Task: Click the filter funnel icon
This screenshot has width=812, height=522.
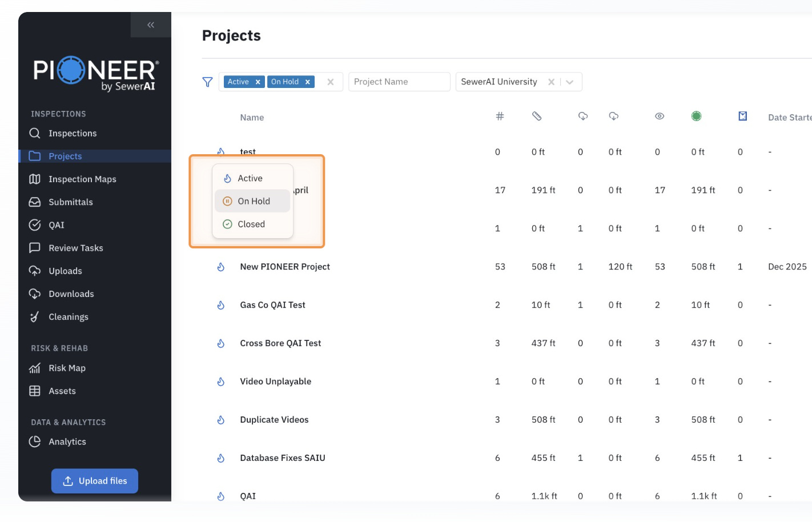Action: coord(207,82)
